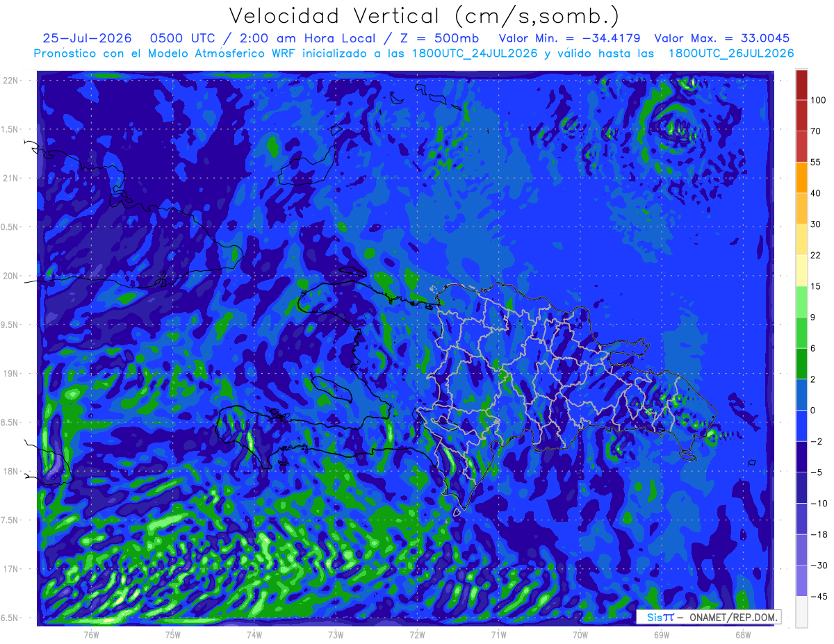Click the light orange swatch between 40 and 30
This screenshot has height=644, width=834.
click(801, 208)
